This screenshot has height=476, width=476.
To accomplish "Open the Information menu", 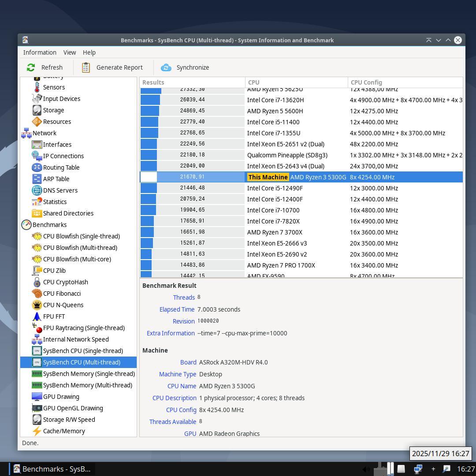I will (40, 52).
